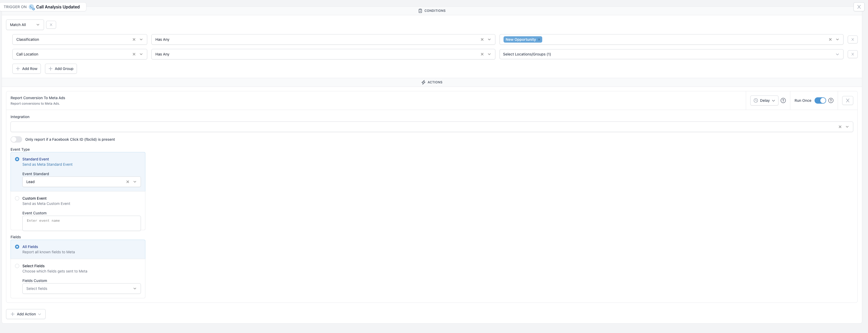Open the Match All dropdown
This screenshot has width=868, height=333.
25,24
